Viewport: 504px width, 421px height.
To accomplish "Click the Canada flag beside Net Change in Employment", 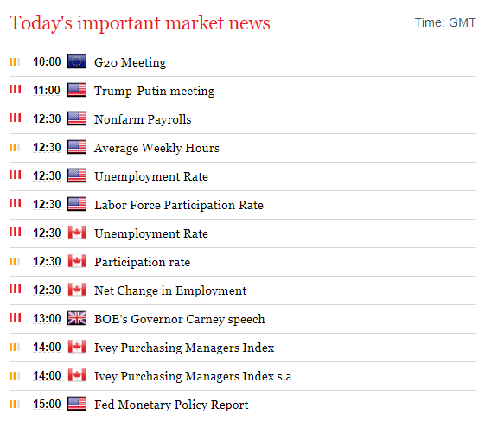I will [77, 290].
